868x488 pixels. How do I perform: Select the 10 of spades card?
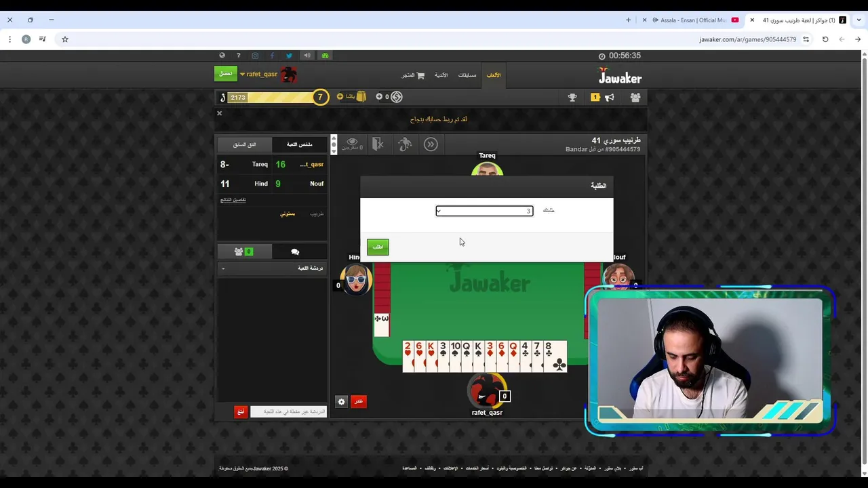click(x=455, y=357)
